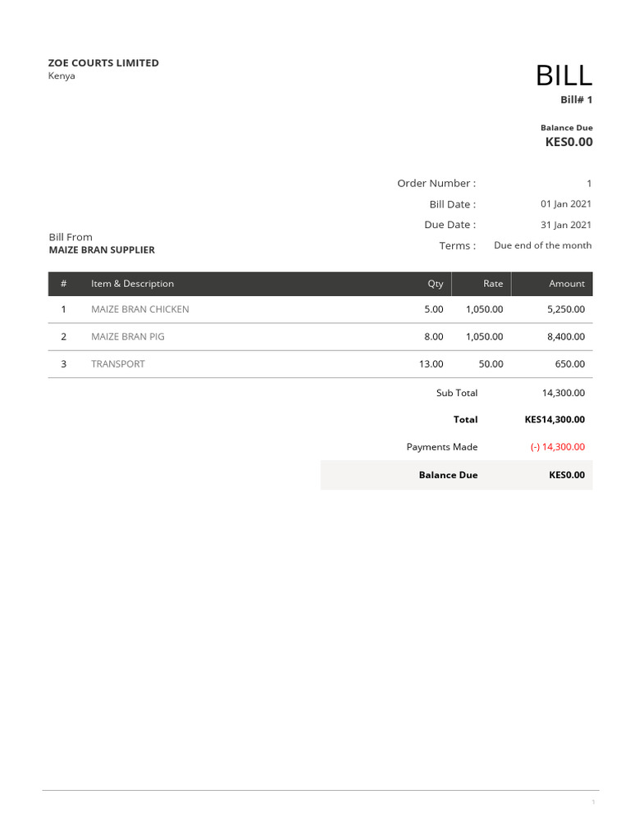Click the Order Number label
The width and height of the screenshot is (630, 840).
pos(436,183)
